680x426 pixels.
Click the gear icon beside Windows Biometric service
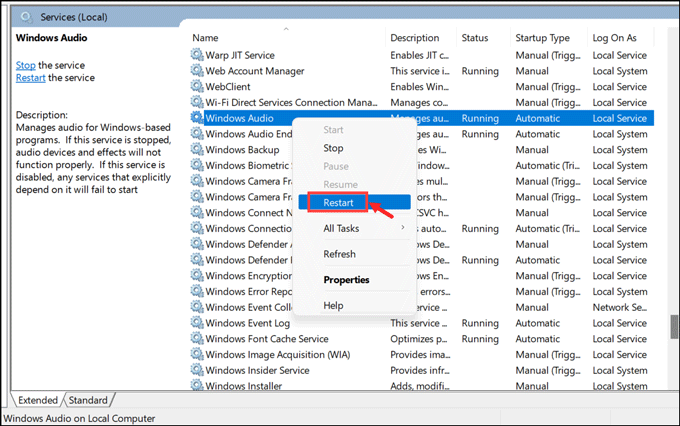coord(197,165)
